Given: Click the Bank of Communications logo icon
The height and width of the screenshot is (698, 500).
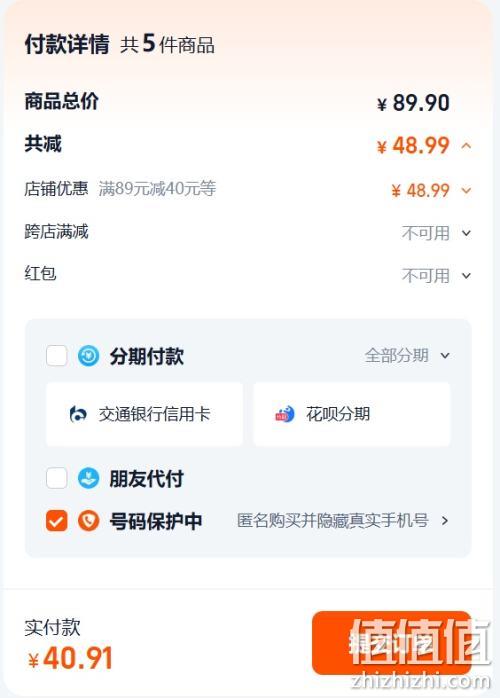Looking at the screenshot, I should point(77,414).
